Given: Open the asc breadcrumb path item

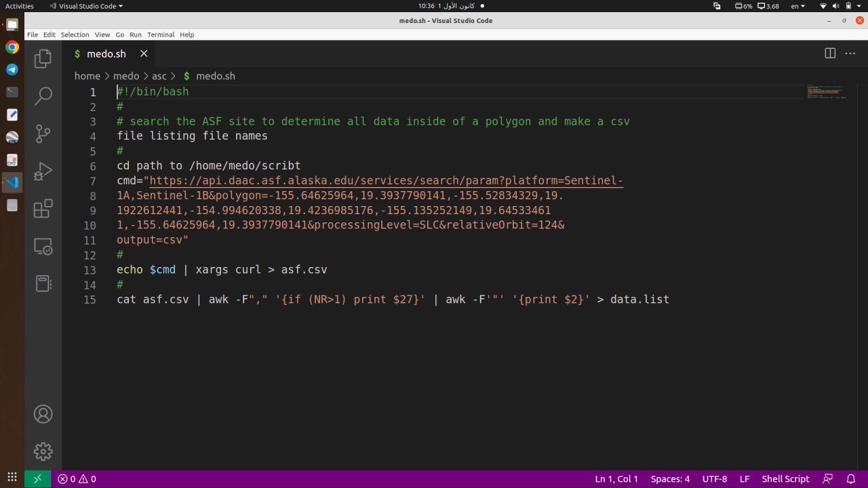Looking at the screenshot, I should coord(159,76).
